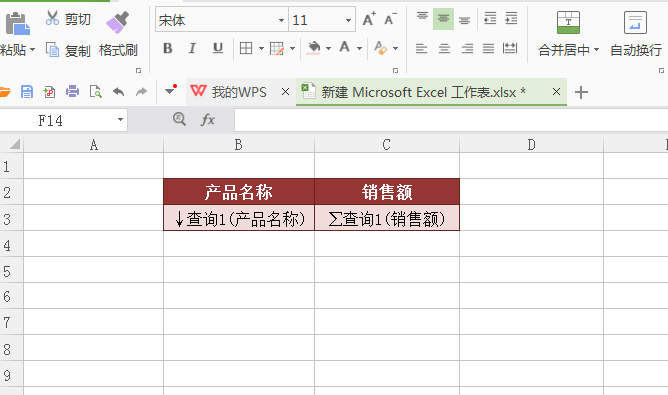
Task: Select the Format Painter (格式刷) tool
Action: (118, 35)
